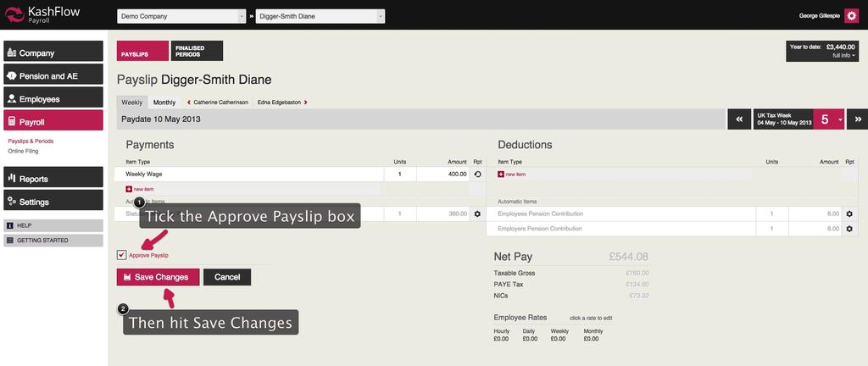Open gear settings for Employees Pension Contribution

coord(849,214)
